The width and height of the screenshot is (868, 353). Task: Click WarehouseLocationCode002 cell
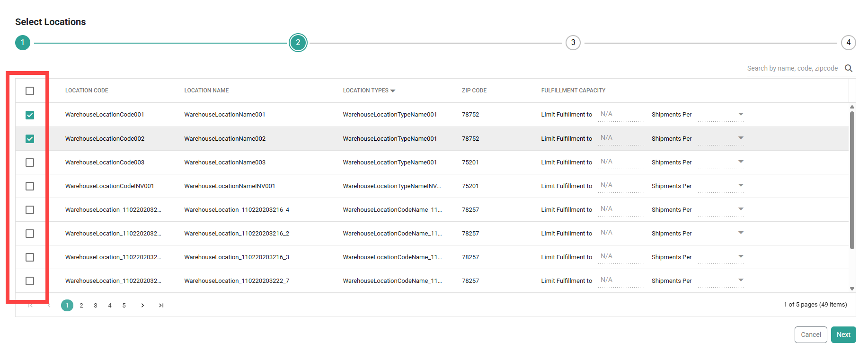tap(105, 139)
